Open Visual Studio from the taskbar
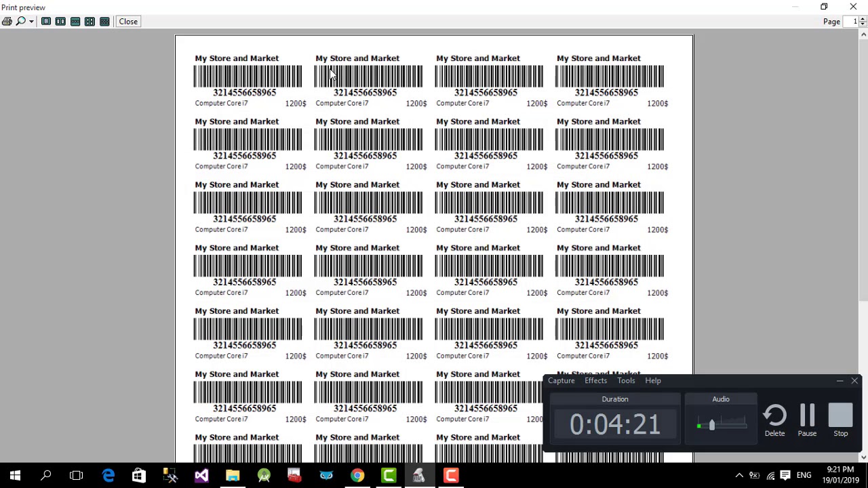The height and width of the screenshot is (488, 868). (x=201, y=475)
